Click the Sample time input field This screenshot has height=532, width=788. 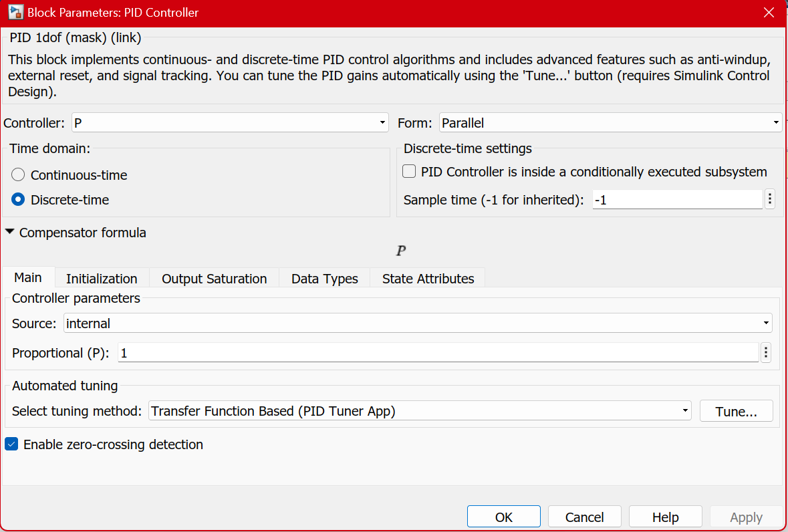point(678,199)
